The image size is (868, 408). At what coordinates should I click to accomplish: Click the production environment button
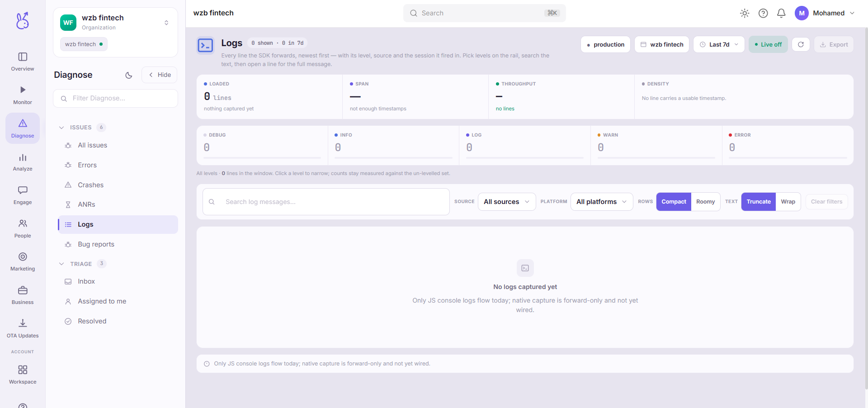point(605,44)
